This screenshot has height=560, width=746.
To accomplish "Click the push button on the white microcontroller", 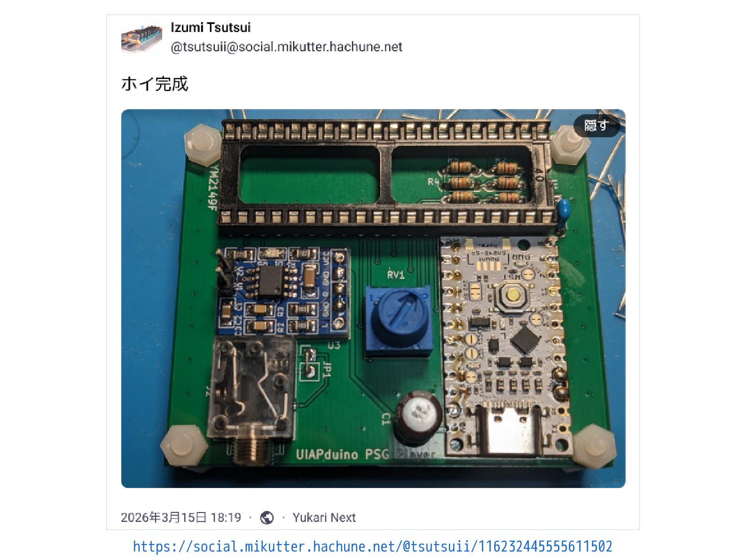I will click(512, 295).
